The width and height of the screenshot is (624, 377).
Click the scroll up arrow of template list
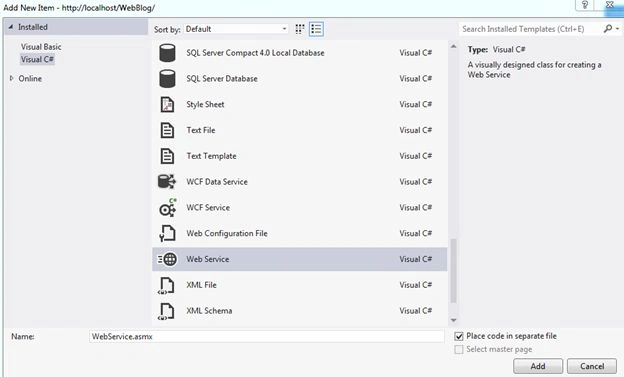453,47
